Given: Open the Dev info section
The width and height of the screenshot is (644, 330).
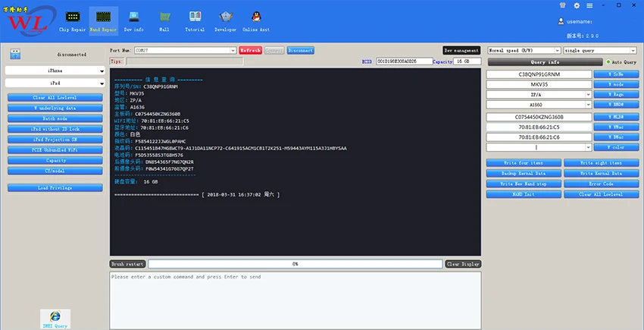Looking at the screenshot, I should tap(134, 21).
